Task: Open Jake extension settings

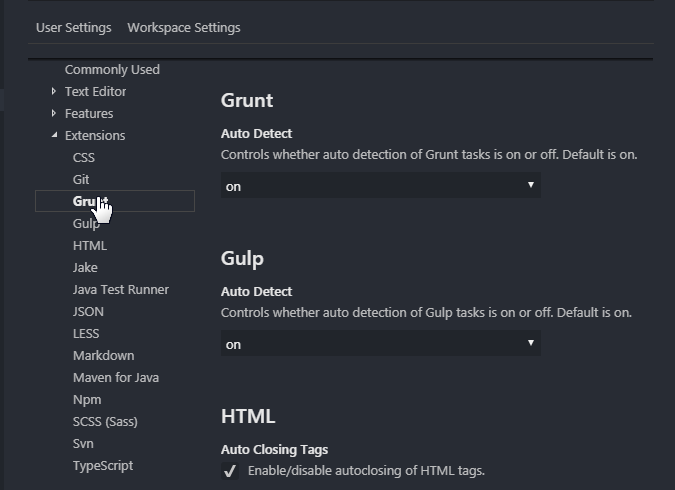Action: tap(85, 267)
